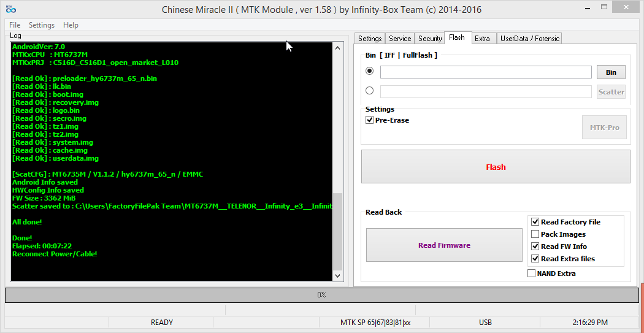Click the FW Size : 3362 MiB line
This screenshot has width=644, height=333.
[x=44, y=198]
